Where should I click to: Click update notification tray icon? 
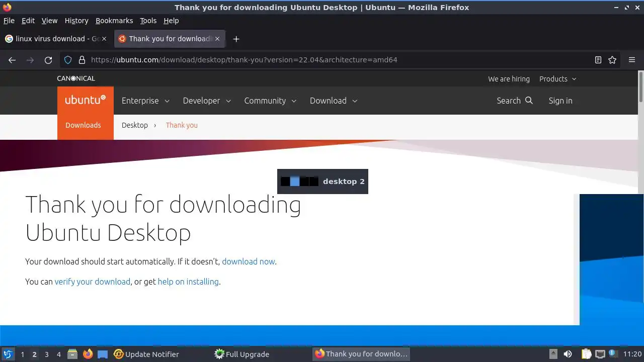(x=613, y=353)
